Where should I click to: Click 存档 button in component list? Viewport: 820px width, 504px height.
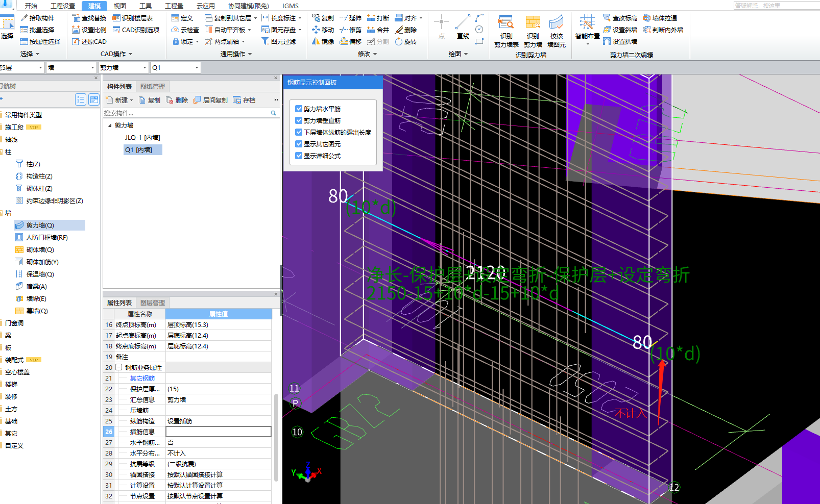(x=244, y=100)
